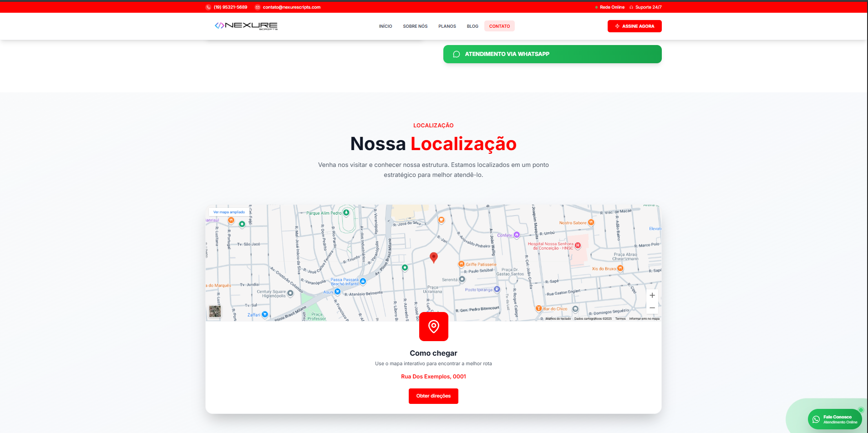Click the WhatsApp icon in floating chat button
Image resolution: width=868 pixels, height=433 pixels.
pyautogui.click(x=816, y=419)
